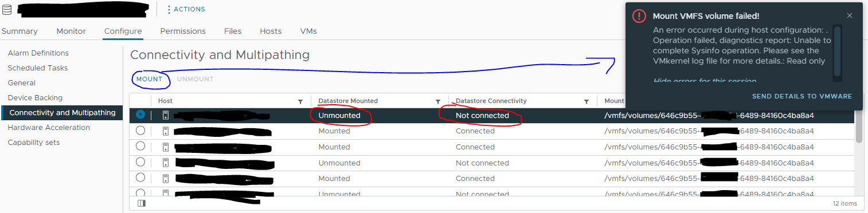This screenshot has height=213, width=868.
Task: Click the red error icon in the notification
Action: point(639,16)
